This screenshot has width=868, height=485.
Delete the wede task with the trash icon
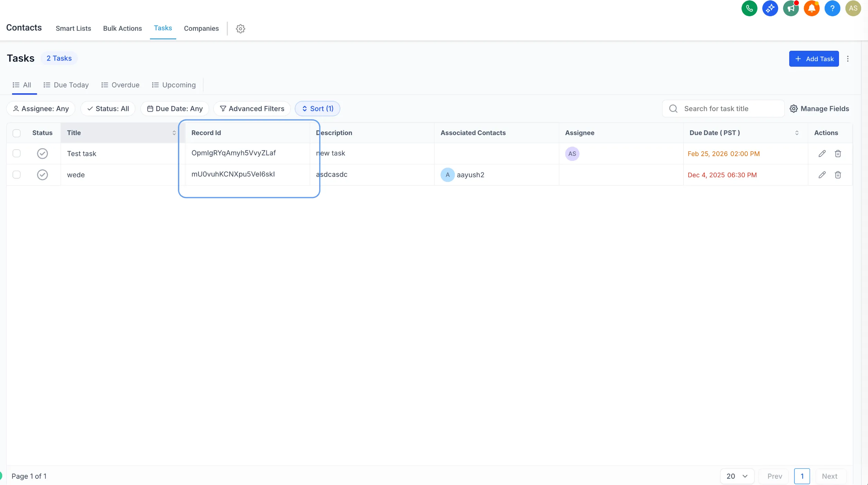[x=838, y=175]
